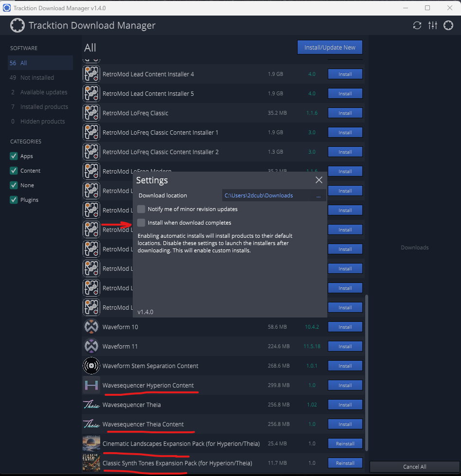Click the Classic Synth Tones Expansion Pack thumbnail
Viewport: 461px width, 476px height.
tap(91, 463)
